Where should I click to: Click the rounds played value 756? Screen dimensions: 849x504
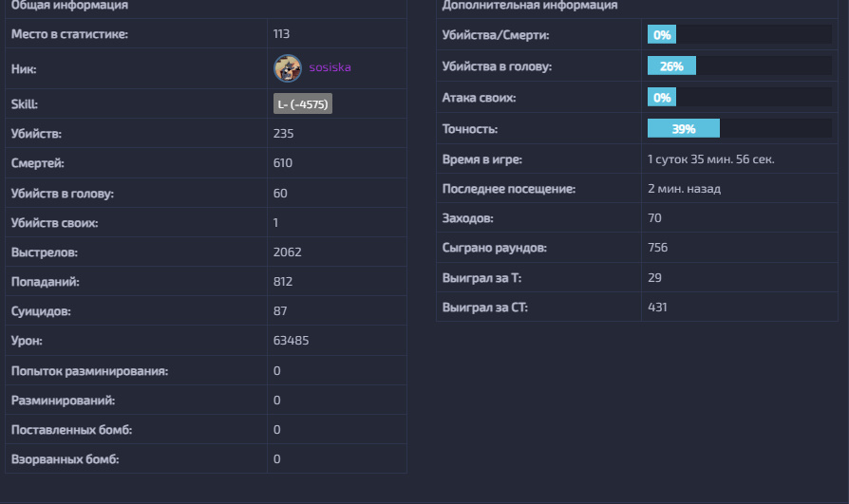pos(657,248)
